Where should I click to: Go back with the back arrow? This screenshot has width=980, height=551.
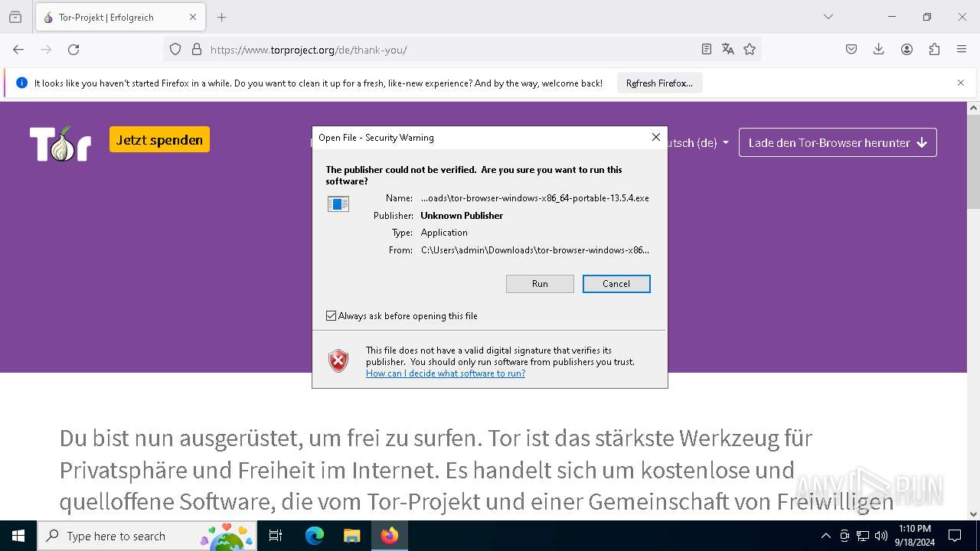(18, 50)
